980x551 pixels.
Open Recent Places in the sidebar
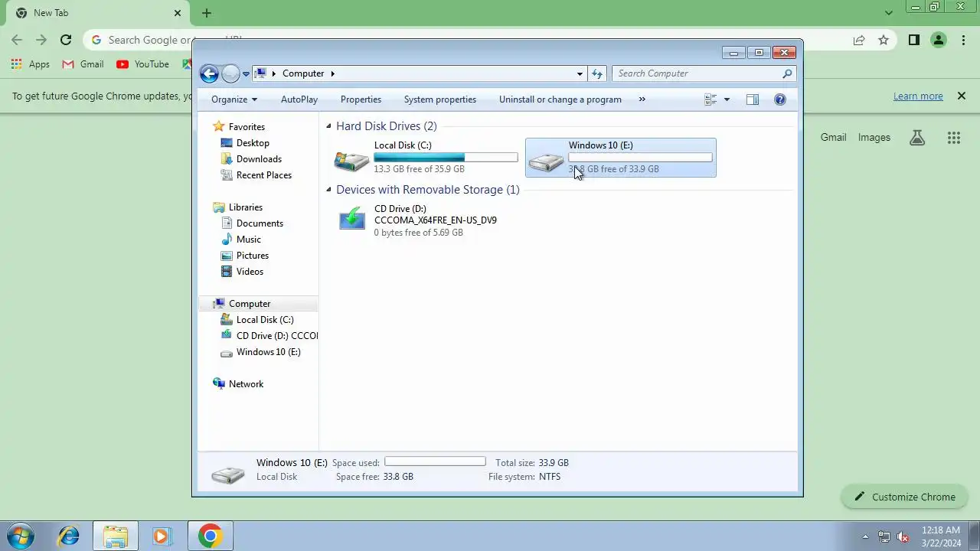point(264,175)
